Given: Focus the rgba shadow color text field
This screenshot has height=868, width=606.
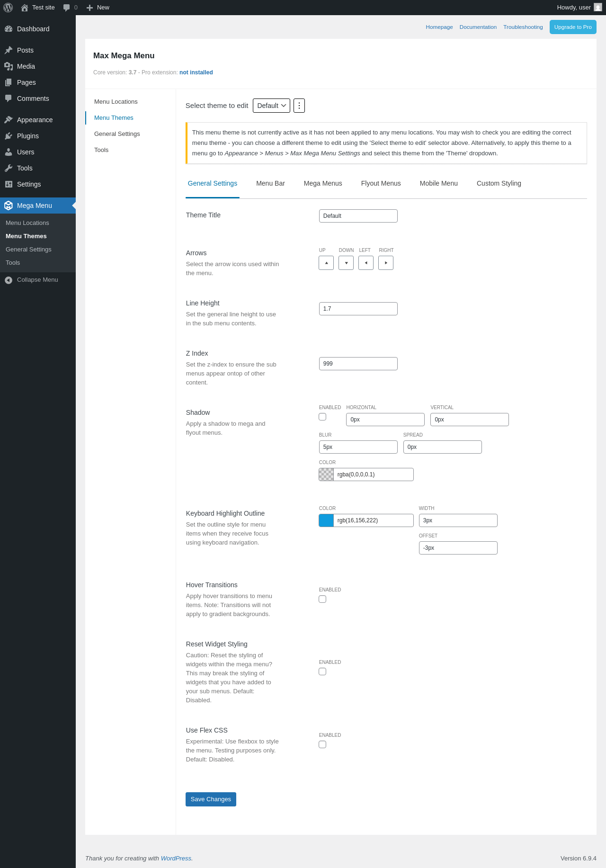Looking at the screenshot, I should click(x=374, y=474).
